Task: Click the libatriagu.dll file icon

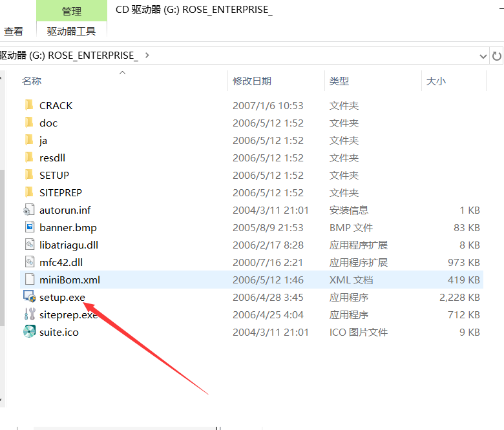Action: (30, 245)
